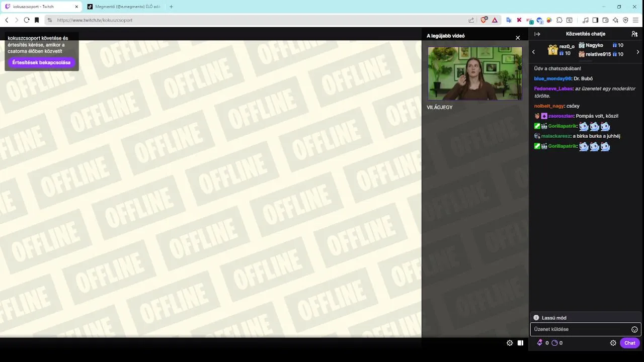
Task: Reload the Twitch page
Action: tap(27, 20)
